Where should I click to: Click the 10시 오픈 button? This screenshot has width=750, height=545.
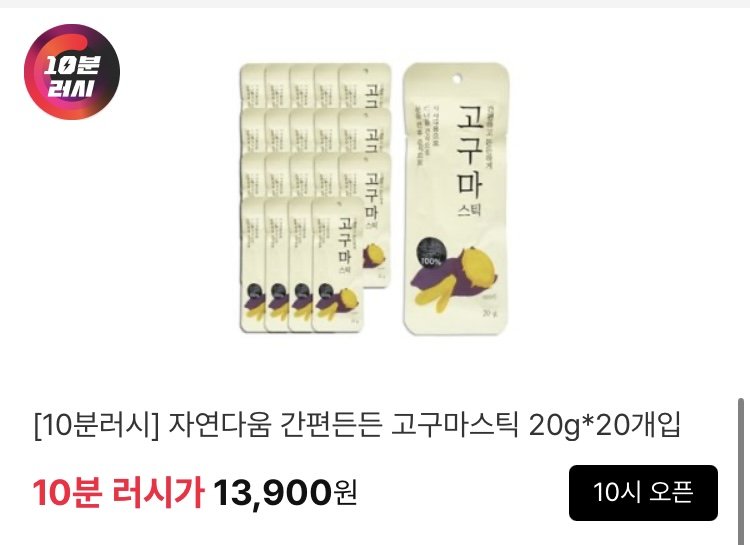(643, 492)
